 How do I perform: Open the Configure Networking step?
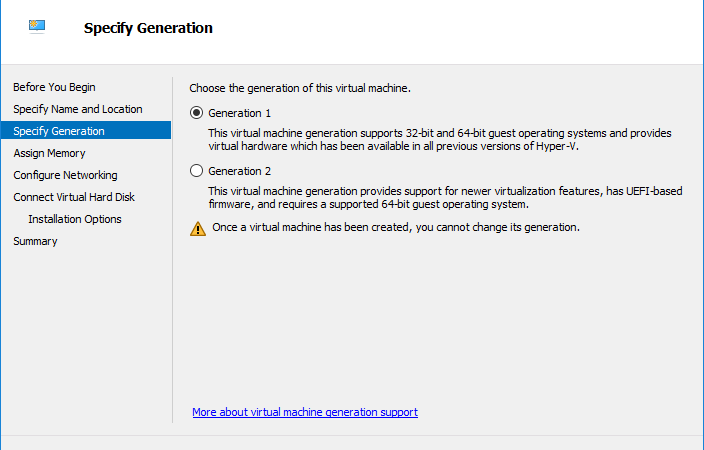click(66, 175)
